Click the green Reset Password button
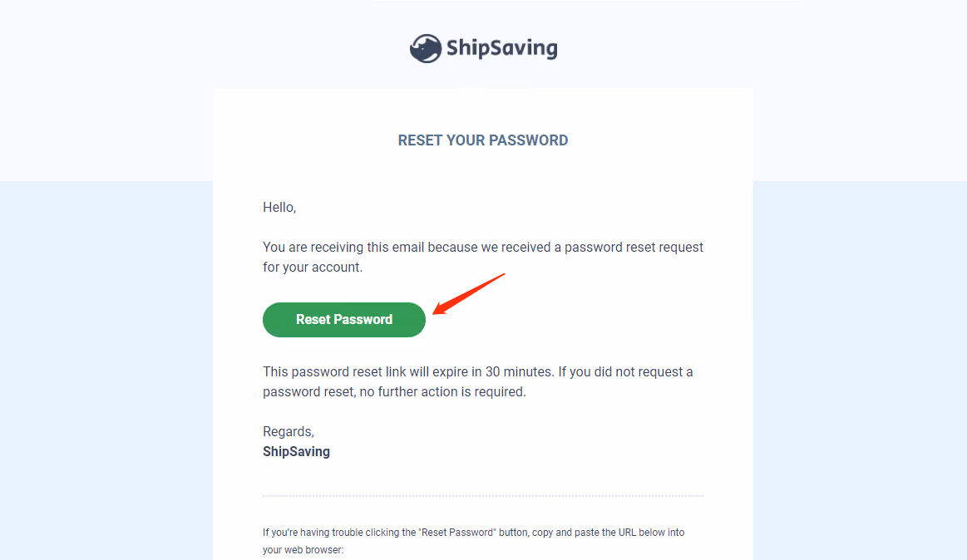 (x=344, y=320)
